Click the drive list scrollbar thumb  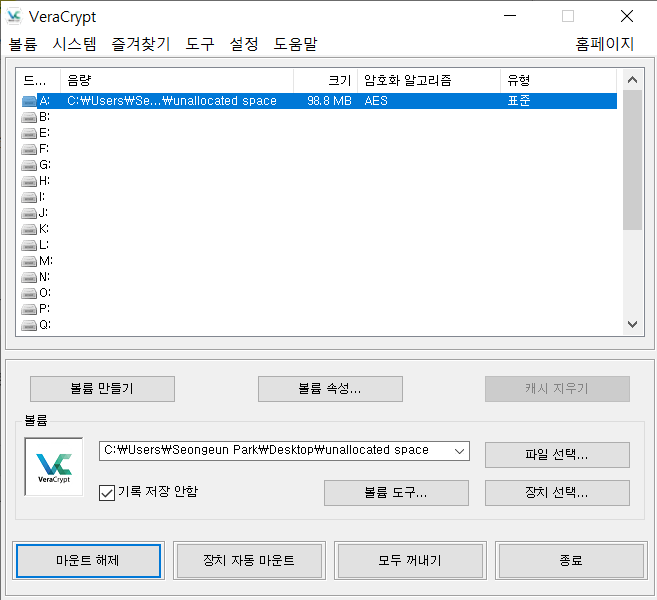[633, 160]
